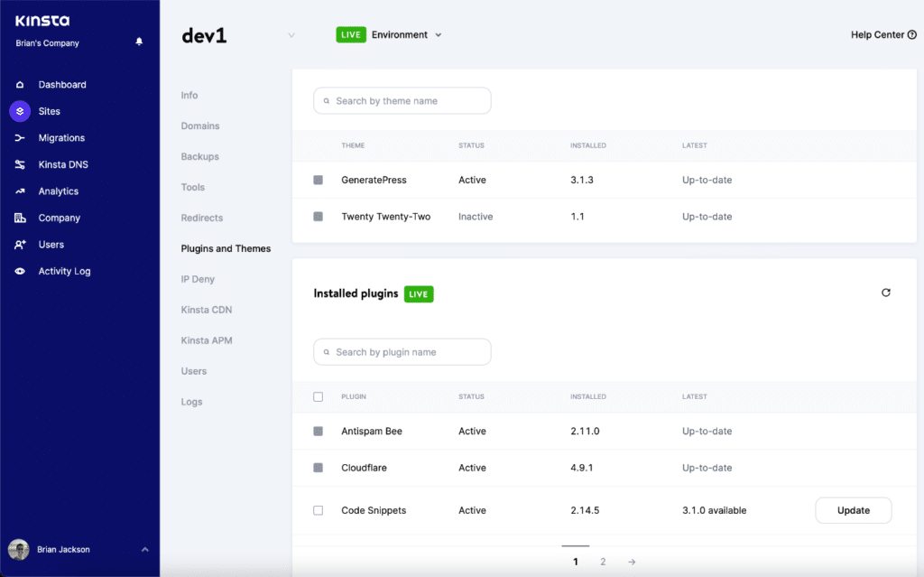Click the Twenty Twenty-Two theme name
Screen dimensions: 924x577
point(386,217)
